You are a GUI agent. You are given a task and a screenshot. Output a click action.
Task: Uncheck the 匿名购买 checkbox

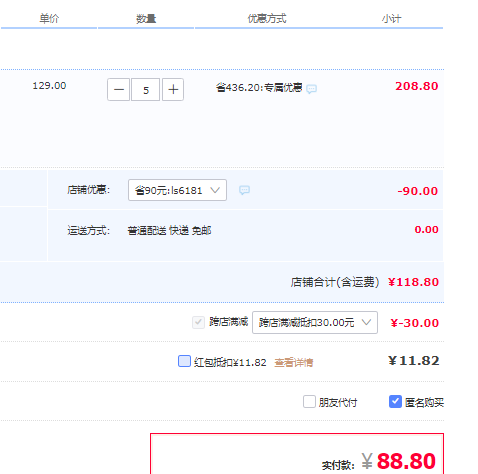(395, 402)
